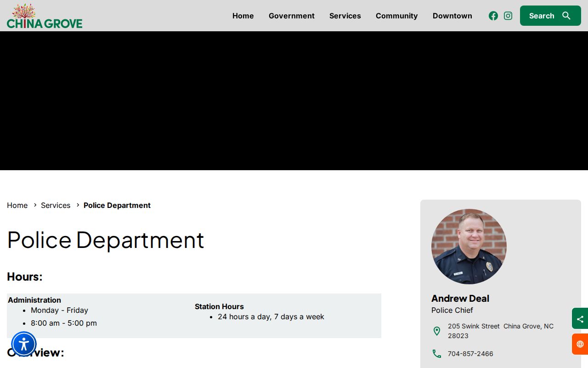Click the Station Hours label
Viewport: 588px width, 368px height.
[219, 306]
